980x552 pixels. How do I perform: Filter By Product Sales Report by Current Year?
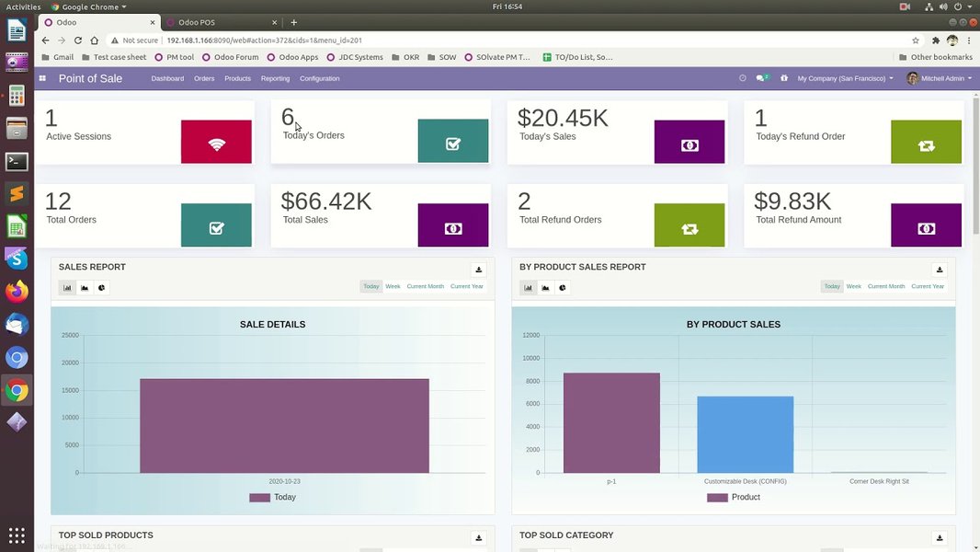tap(928, 286)
